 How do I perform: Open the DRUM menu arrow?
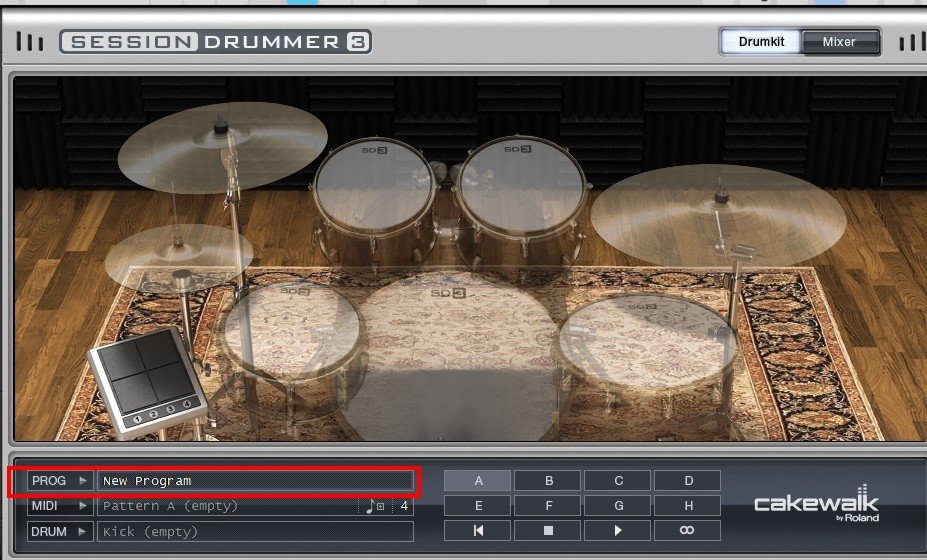(x=83, y=531)
